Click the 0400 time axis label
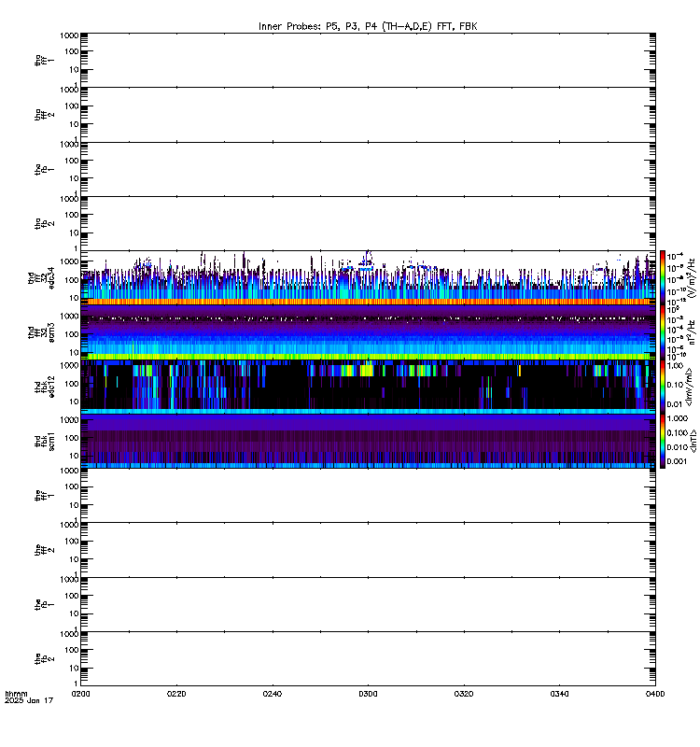The width and height of the screenshot is (700, 747). click(x=655, y=694)
